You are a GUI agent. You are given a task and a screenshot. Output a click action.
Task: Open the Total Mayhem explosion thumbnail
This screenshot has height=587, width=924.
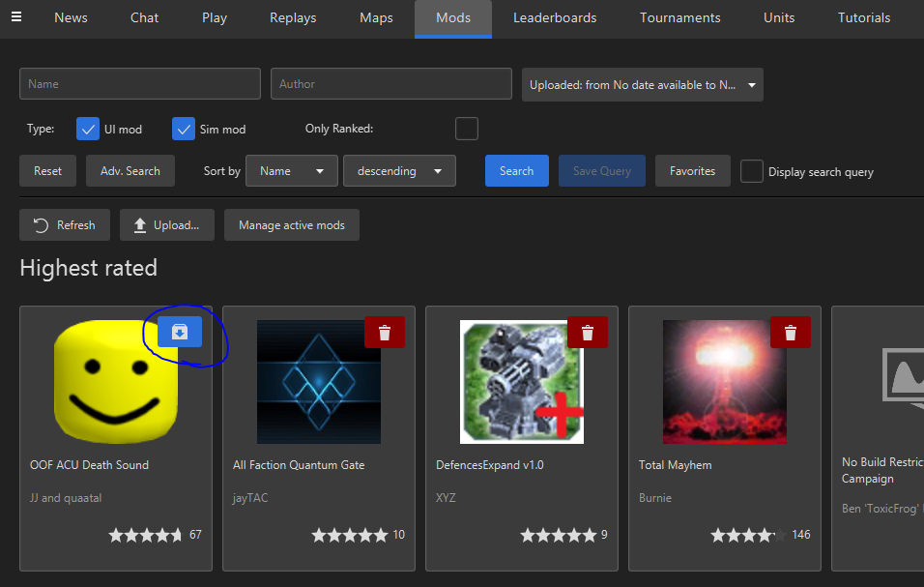pyautogui.click(x=725, y=382)
